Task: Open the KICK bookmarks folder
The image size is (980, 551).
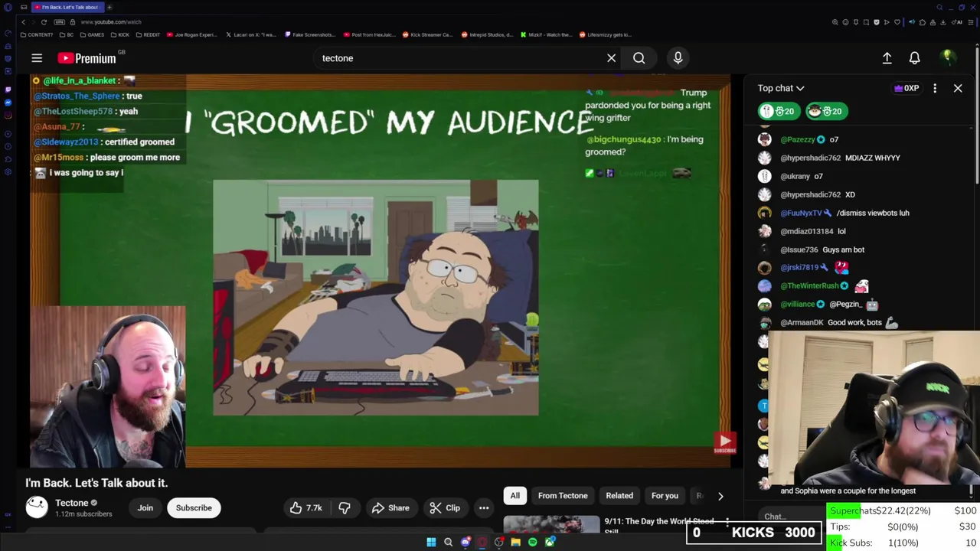Action: [x=120, y=34]
